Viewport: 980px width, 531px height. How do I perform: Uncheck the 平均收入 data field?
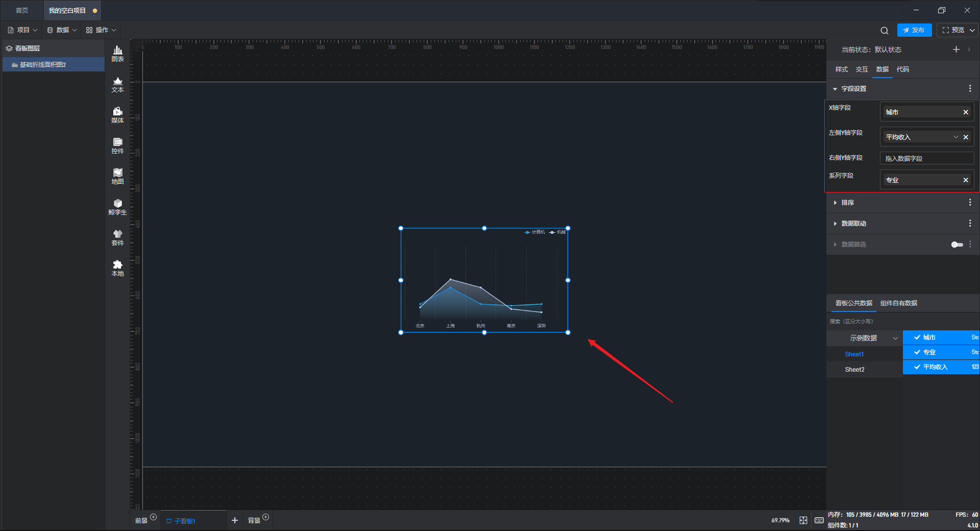pos(917,367)
